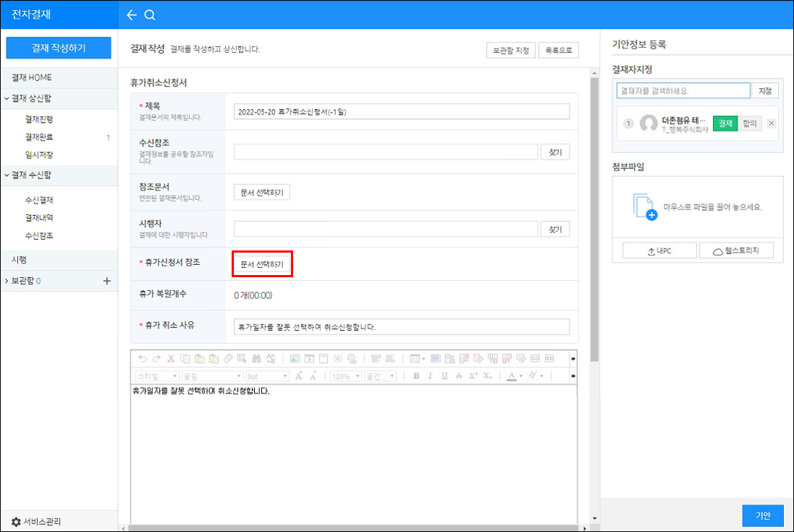
Task: Remove the approver with X button
Action: pos(771,123)
